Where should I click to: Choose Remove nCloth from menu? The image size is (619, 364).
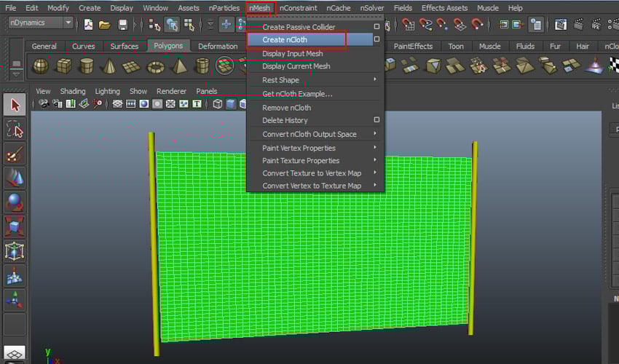pyautogui.click(x=287, y=108)
